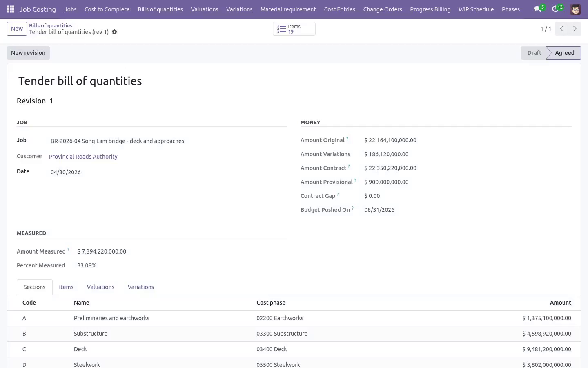The image size is (588, 368).
Task: Open the Variations top menu
Action: click(x=239, y=9)
